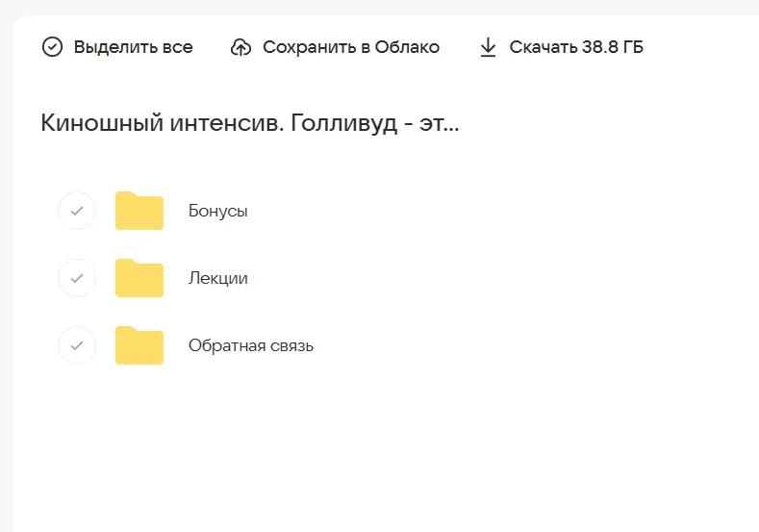Click the Обратная связь folder name
This screenshot has width=759, height=532.
click(x=251, y=345)
